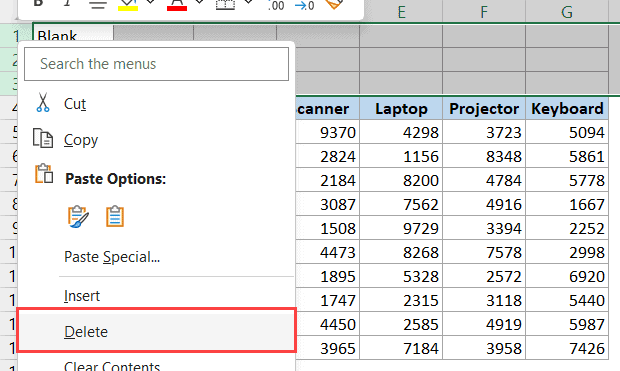620x371 pixels.
Task: Select cell with value 1156
Action: pyautogui.click(x=401, y=156)
